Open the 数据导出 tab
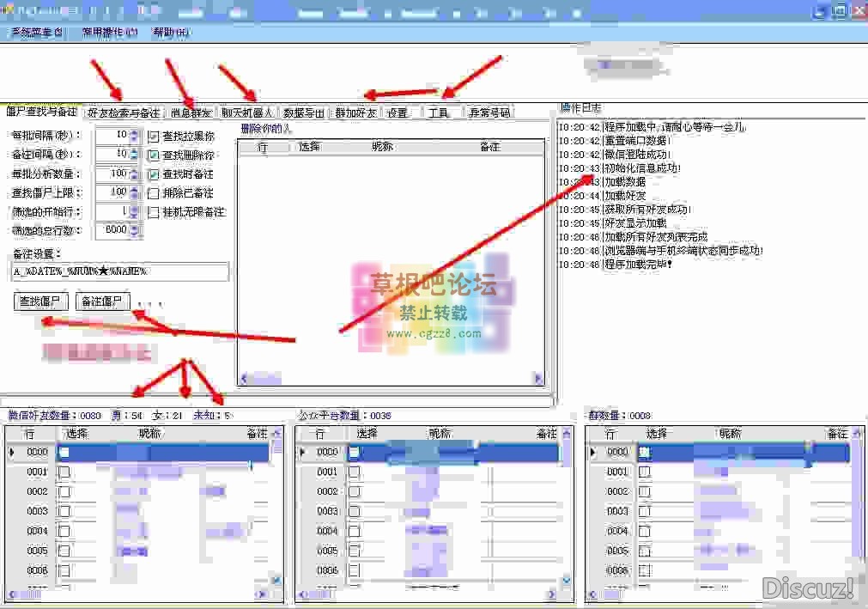868x609 pixels. click(x=304, y=111)
